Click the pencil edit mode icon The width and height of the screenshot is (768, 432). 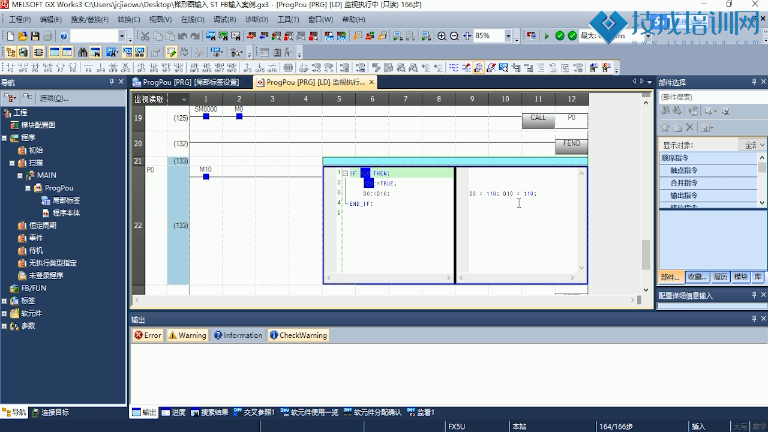point(171,52)
